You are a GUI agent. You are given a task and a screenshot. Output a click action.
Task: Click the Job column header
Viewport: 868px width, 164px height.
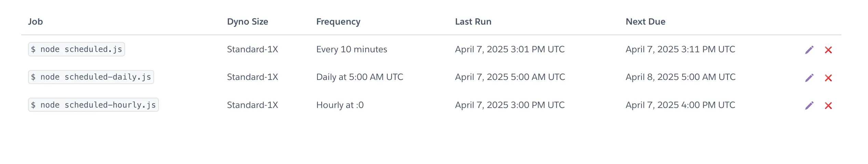[35, 22]
